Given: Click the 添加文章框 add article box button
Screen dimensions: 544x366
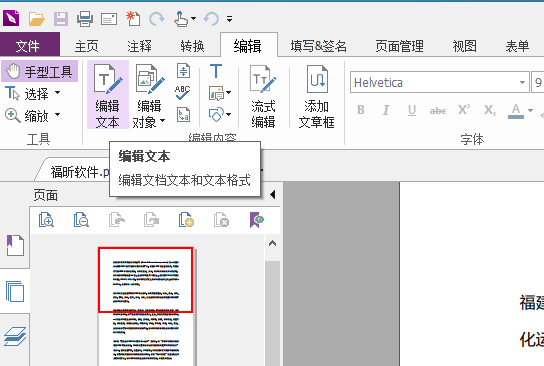Looking at the screenshot, I should pos(316,96).
